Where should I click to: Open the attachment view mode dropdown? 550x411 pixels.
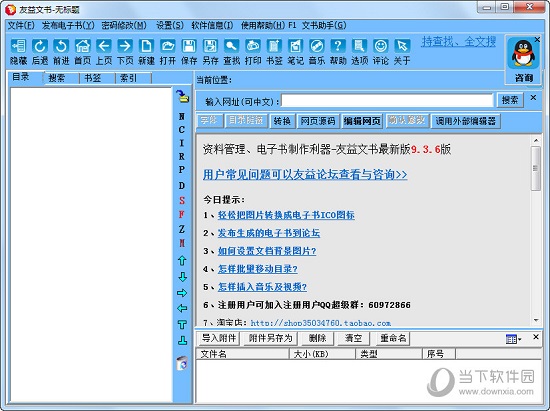point(514,339)
